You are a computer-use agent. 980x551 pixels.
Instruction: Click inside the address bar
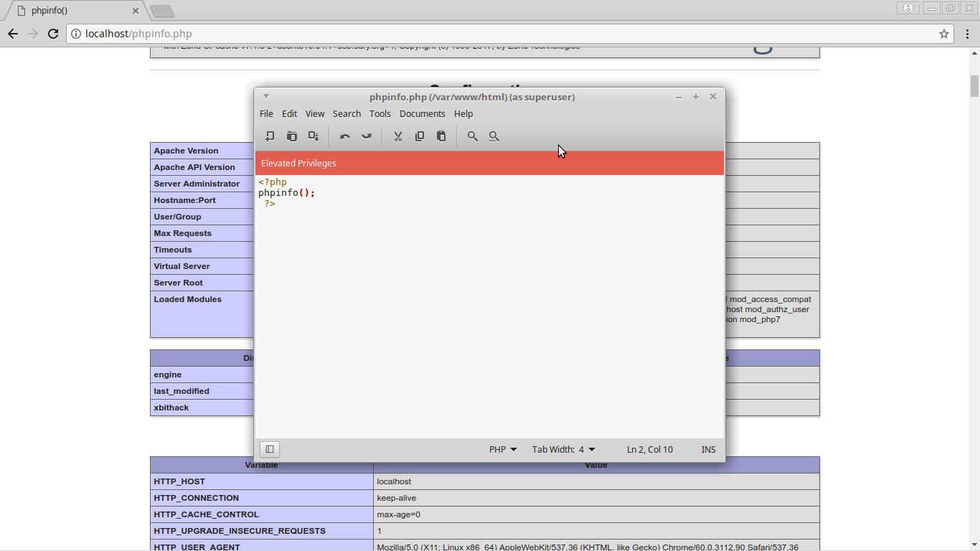[x=143, y=33]
